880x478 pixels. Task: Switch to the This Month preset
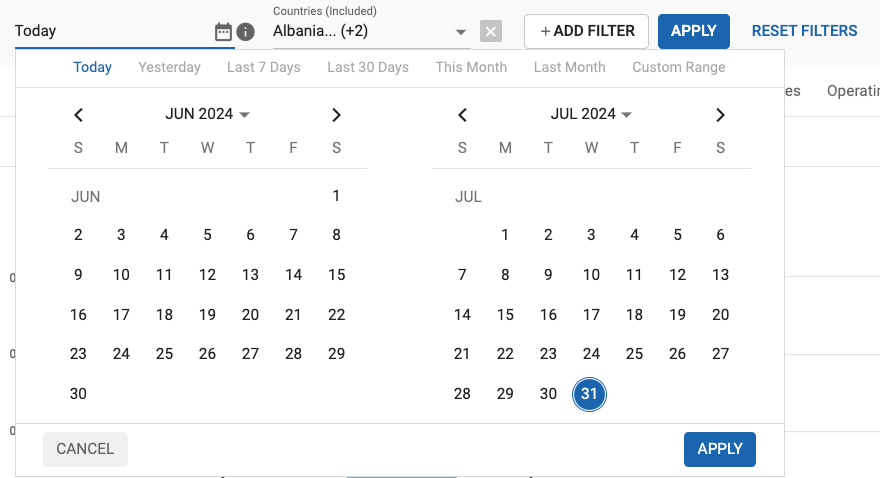pos(471,67)
